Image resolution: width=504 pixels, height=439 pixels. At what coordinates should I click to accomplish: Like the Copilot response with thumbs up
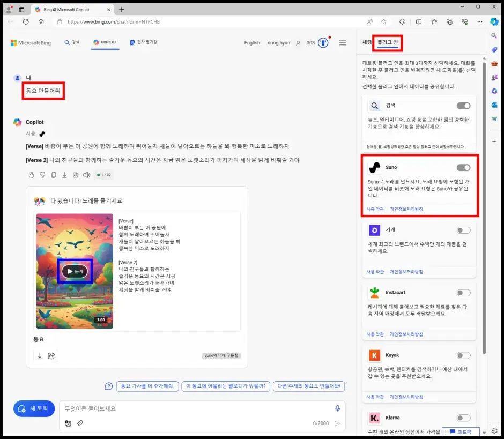31,175
